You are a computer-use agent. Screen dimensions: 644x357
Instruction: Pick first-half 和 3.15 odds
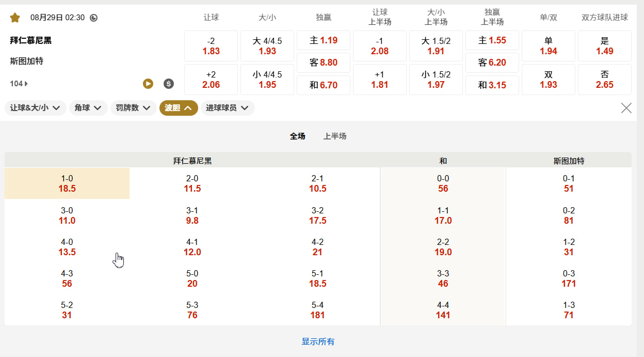tap(492, 85)
